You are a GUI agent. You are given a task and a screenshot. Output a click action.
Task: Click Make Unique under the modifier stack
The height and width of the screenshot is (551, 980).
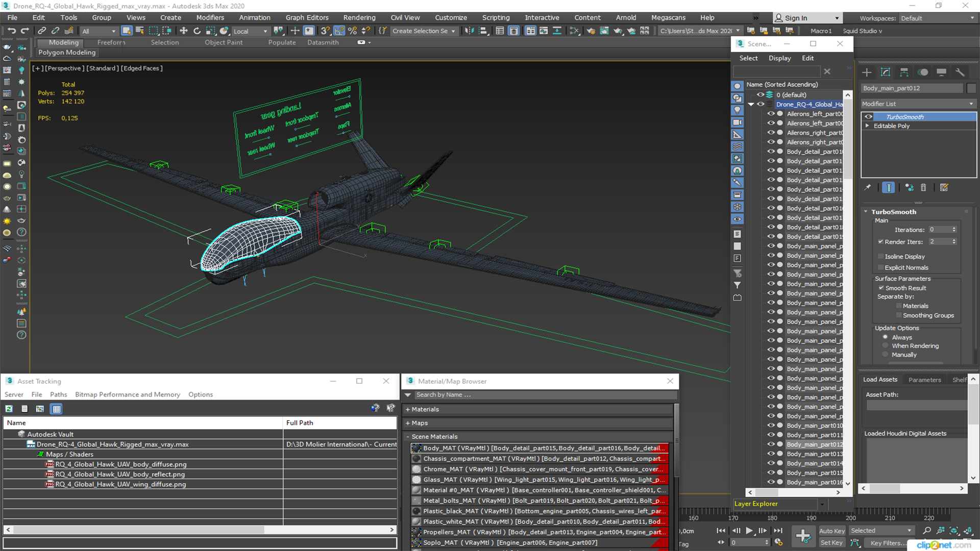[x=909, y=187]
